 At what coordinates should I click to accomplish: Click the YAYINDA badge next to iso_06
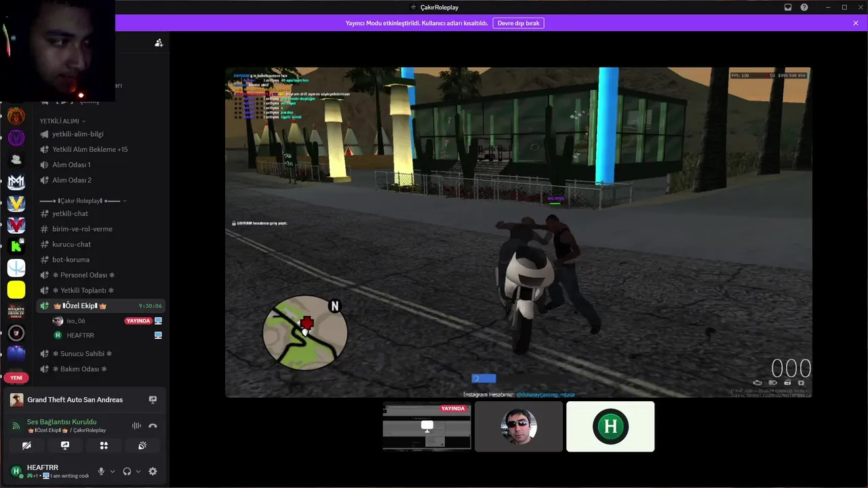coord(138,321)
